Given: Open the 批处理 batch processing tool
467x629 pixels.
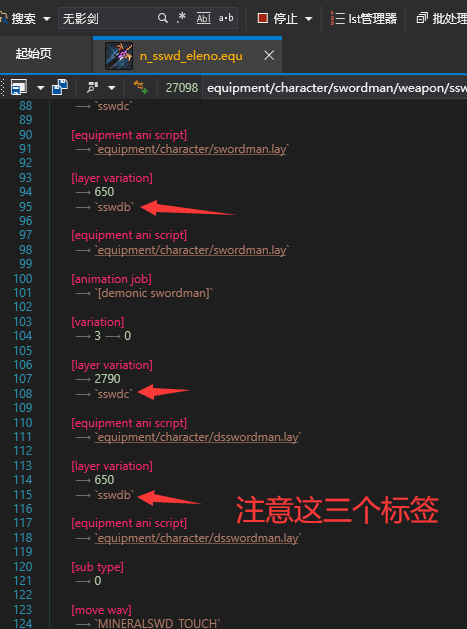Looking at the screenshot, I should pos(442,18).
